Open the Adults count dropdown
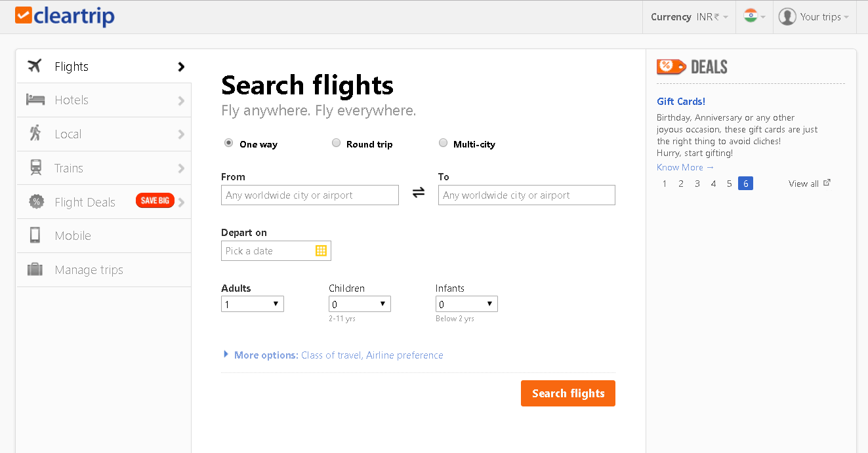 (x=253, y=304)
